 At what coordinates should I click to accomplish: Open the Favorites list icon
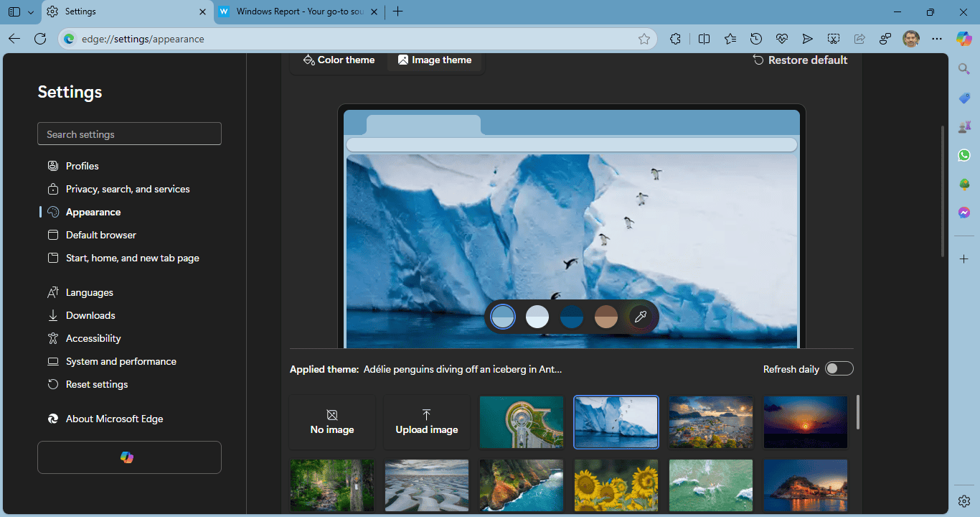click(730, 39)
